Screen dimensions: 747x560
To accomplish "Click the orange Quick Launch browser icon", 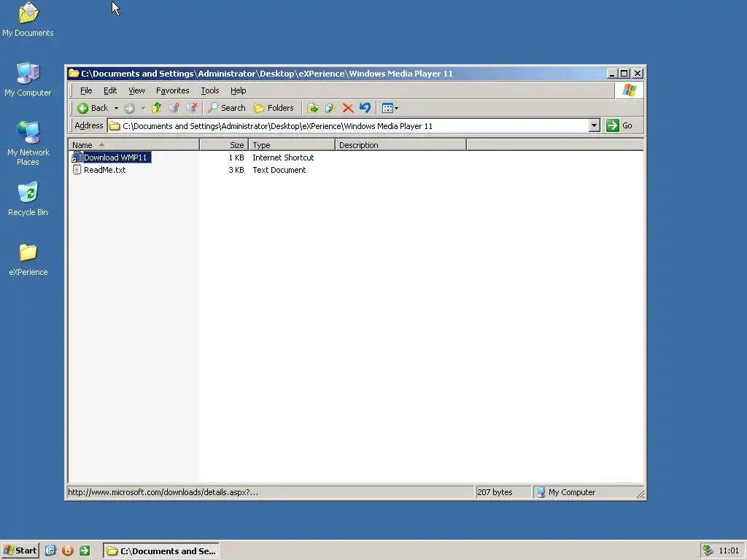I will 68,551.
